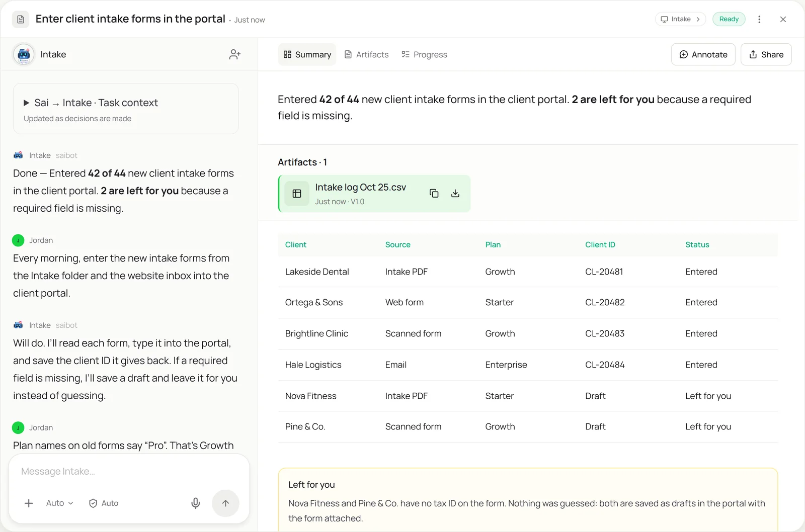Expand the Sai → Intake Task context section
The height and width of the screenshot is (532, 805).
(x=126, y=109)
